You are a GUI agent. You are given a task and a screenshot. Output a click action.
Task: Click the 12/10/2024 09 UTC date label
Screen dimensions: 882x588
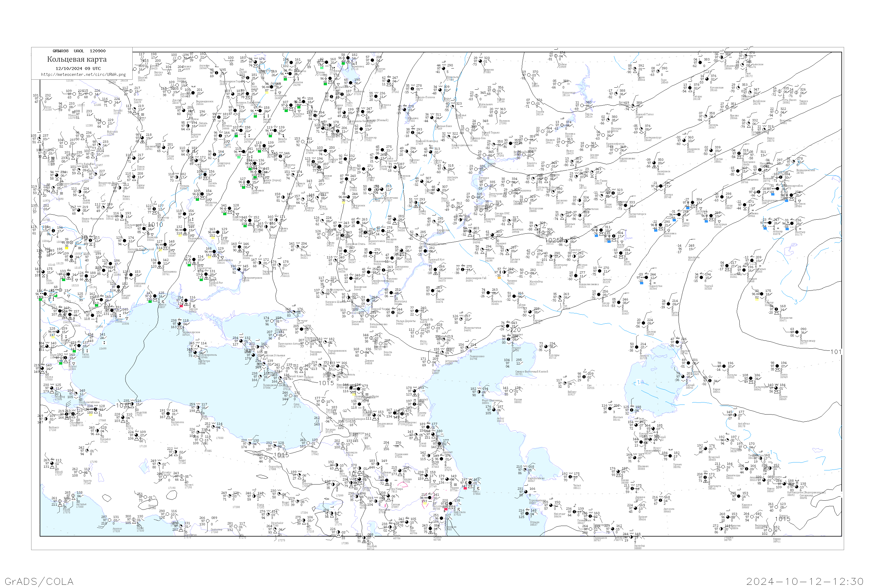pyautogui.click(x=78, y=69)
